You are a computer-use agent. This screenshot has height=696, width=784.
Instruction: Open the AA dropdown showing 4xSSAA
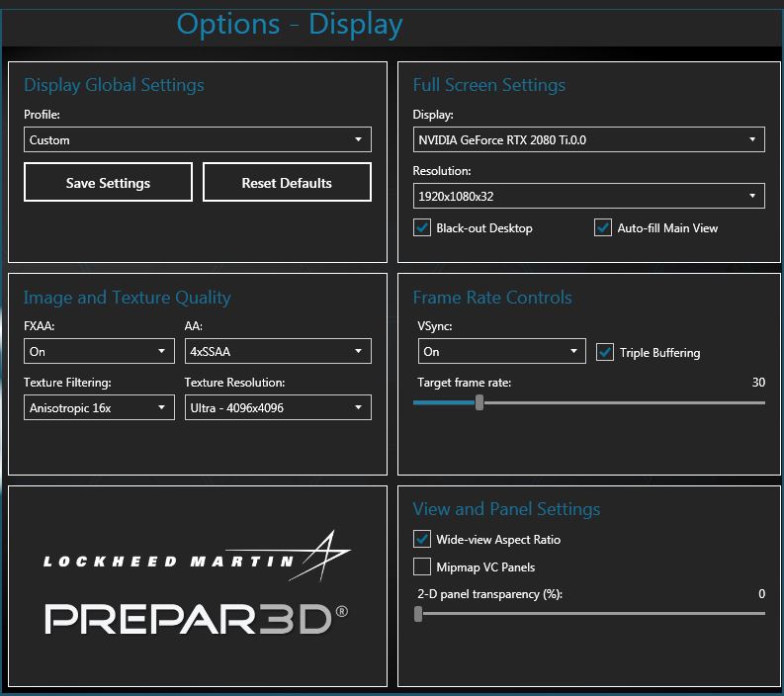(x=278, y=351)
